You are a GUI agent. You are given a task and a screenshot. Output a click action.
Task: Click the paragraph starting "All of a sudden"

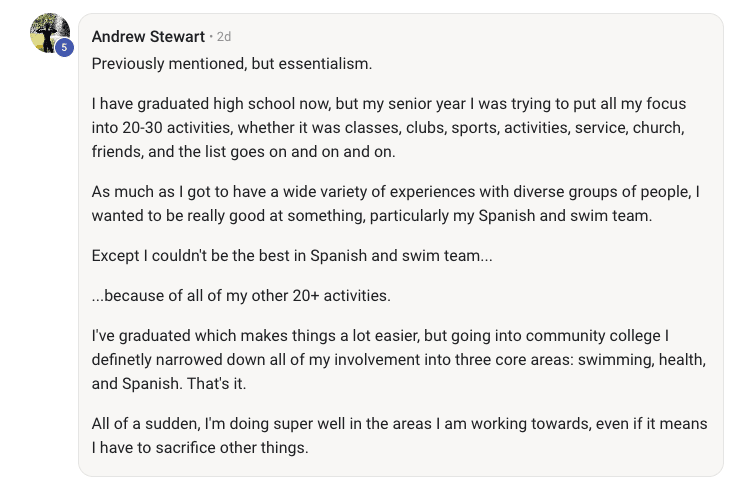400,435
